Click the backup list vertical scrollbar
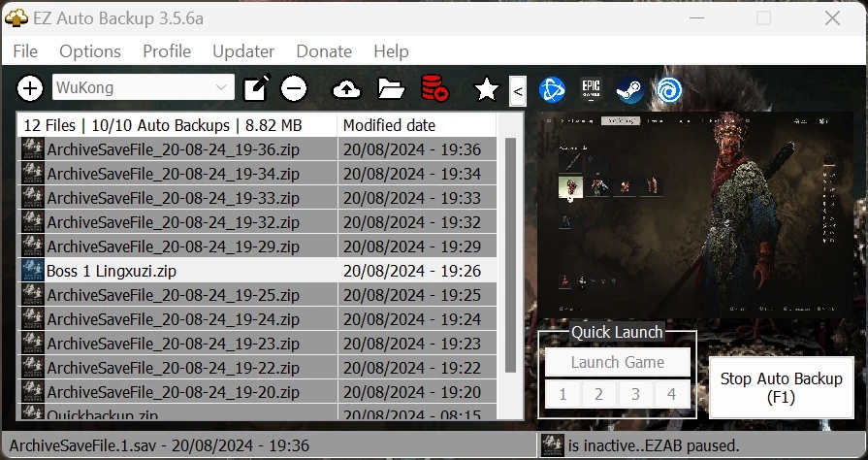Viewport: 868px width, 460px height. pos(510,255)
